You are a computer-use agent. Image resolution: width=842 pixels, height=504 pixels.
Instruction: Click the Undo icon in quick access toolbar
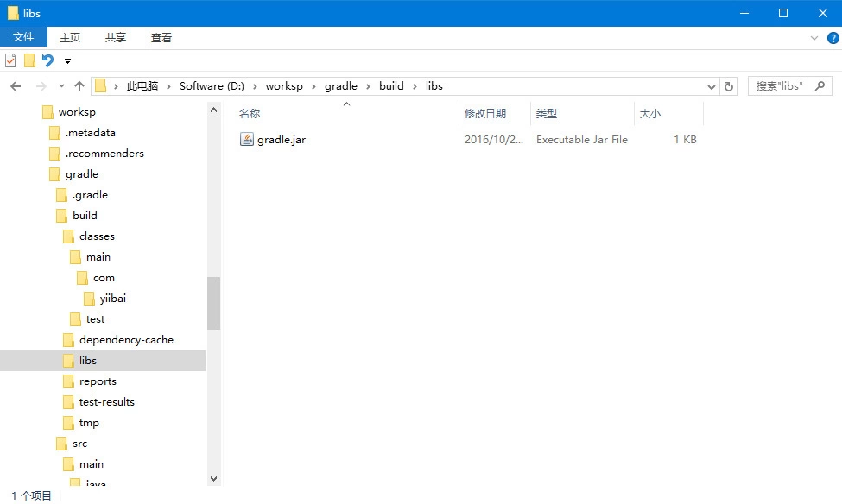coord(47,60)
